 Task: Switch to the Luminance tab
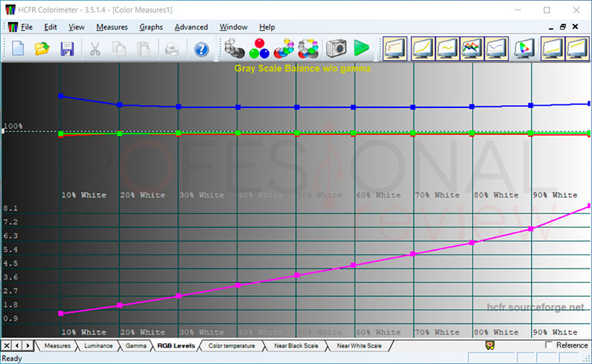(x=98, y=346)
